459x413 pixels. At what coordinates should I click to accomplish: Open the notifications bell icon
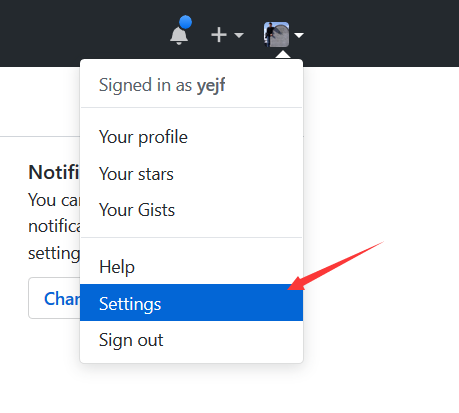(x=179, y=35)
